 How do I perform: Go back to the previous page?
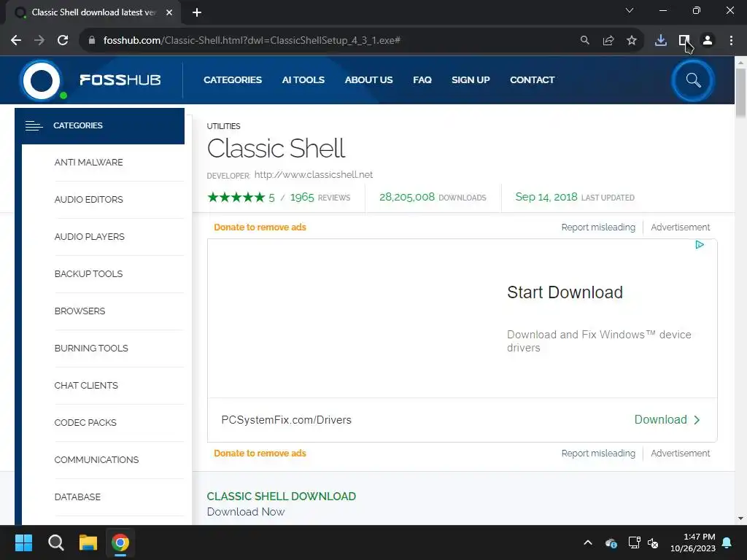point(16,41)
